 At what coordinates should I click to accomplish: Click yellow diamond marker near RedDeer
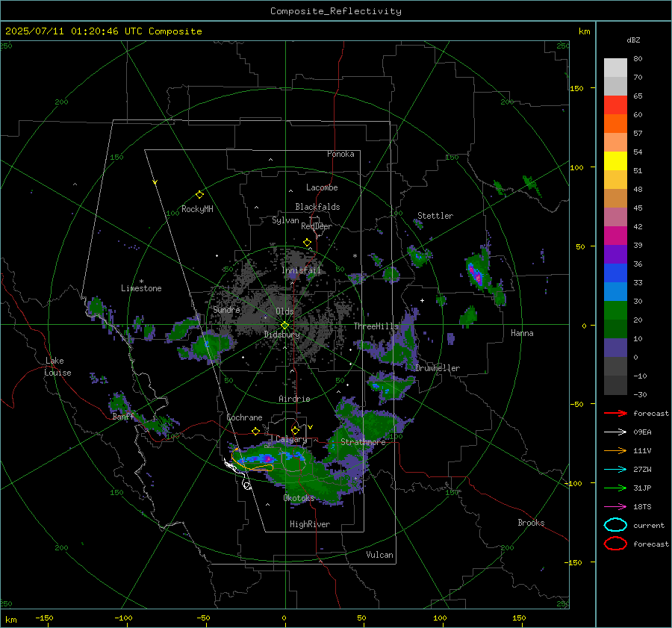click(307, 243)
